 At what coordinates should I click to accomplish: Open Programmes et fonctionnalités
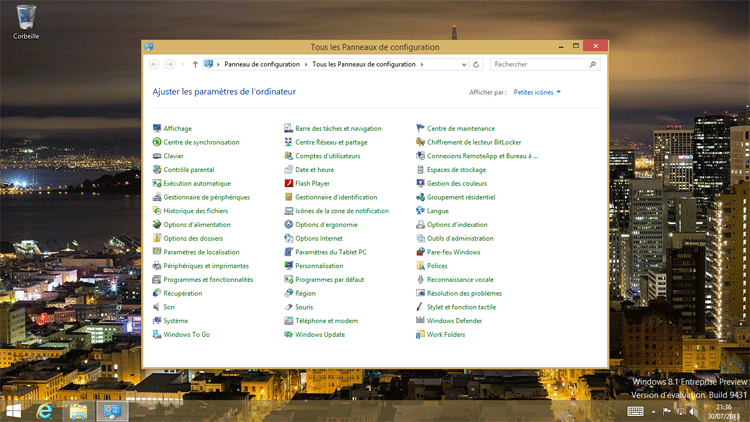(x=208, y=280)
